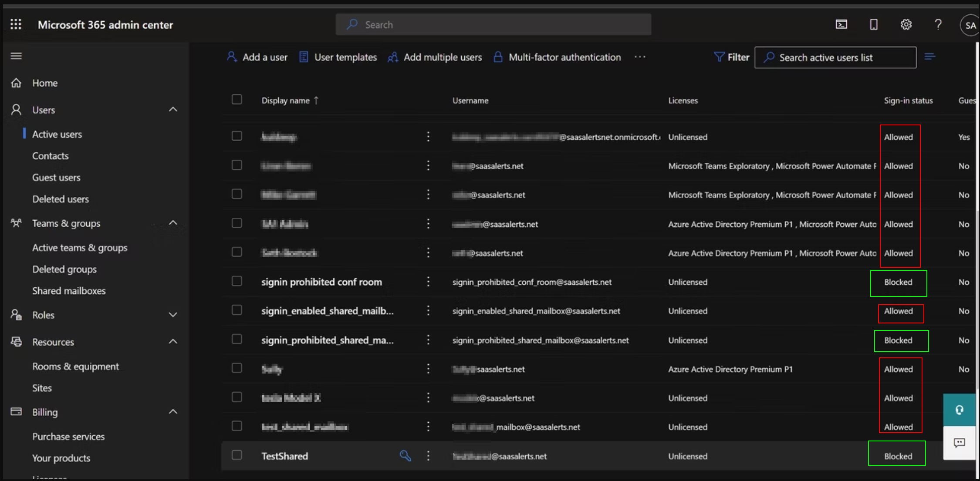Select the TestShared row checkbox
The height and width of the screenshot is (481, 980).
click(237, 455)
